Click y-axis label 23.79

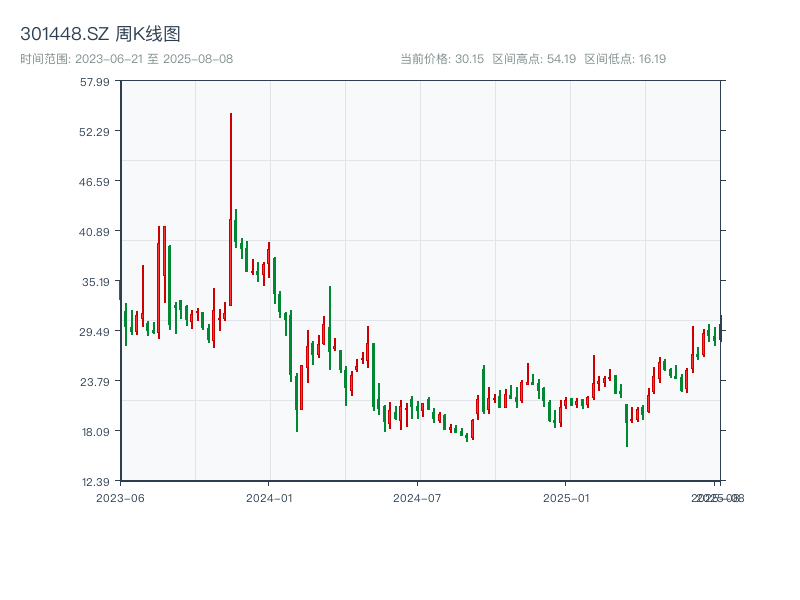[x=94, y=382]
